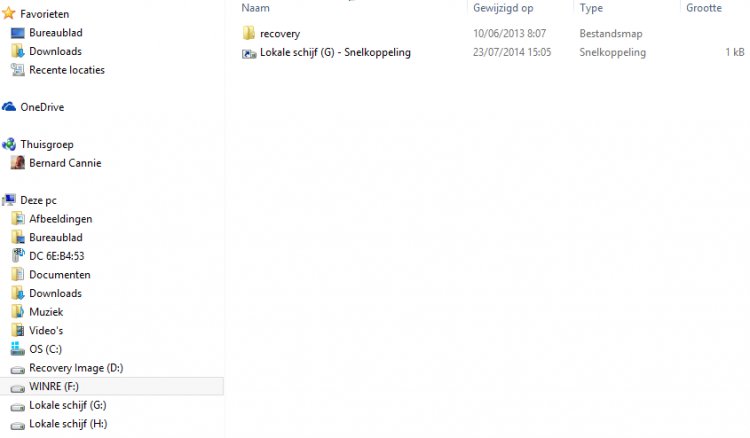Click the OS (C:) drive icon

point(18,349)
